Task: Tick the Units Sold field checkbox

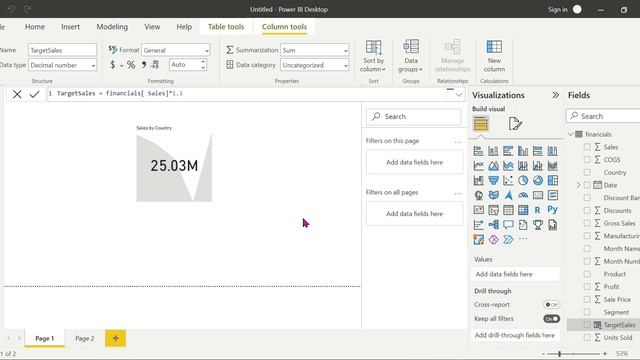Action: (x=587, y=338)
